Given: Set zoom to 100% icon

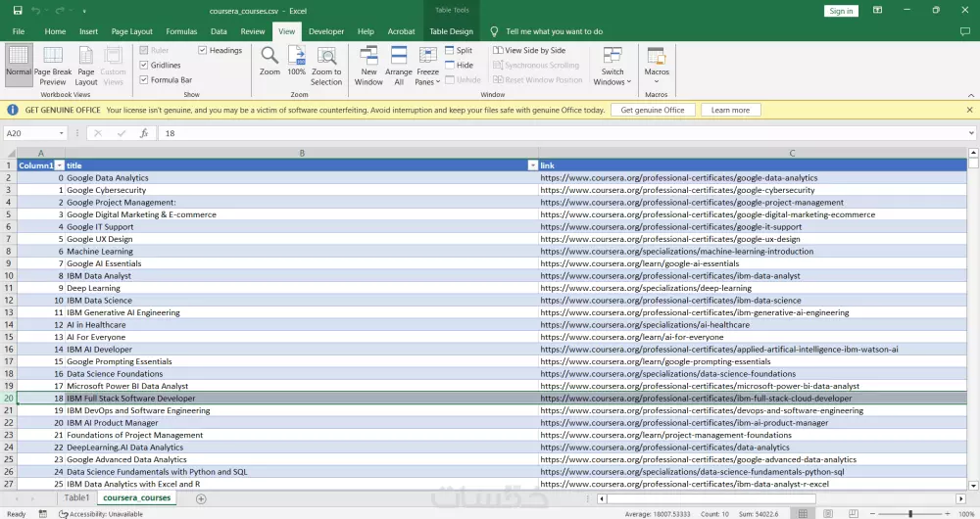Looking at the screenshot, I should (296, 57).
